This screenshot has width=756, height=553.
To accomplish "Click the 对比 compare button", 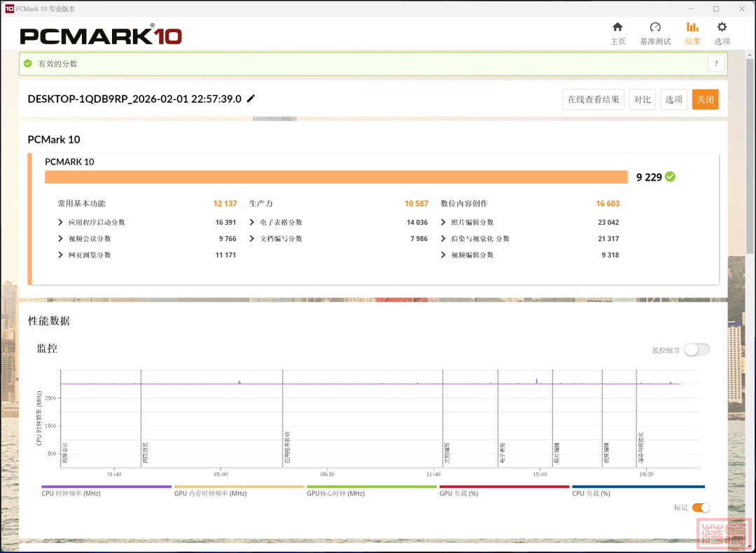I will (642, 99).
